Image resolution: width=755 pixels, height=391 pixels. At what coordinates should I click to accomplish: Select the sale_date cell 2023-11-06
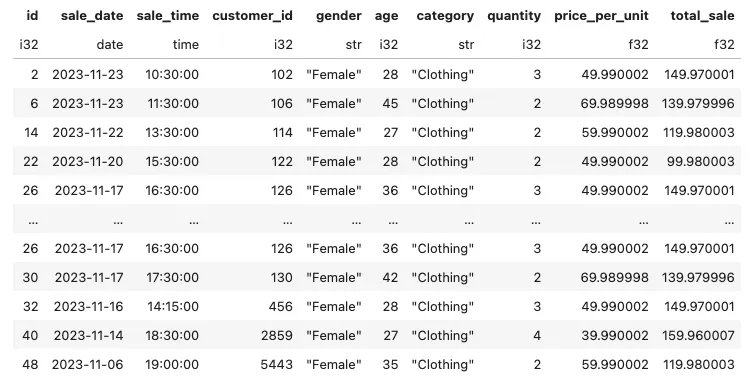(88, 365)
